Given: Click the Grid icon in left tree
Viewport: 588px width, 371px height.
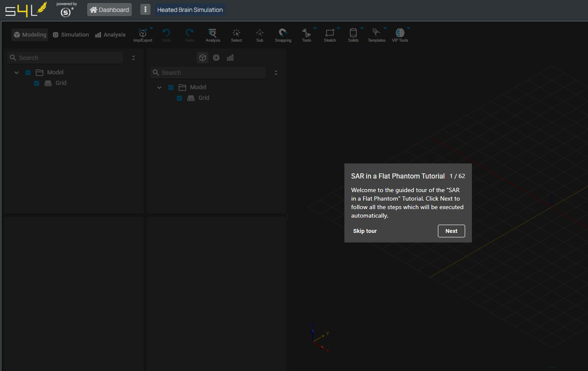Looking at the screenshot, I should [x=48, y=83].
